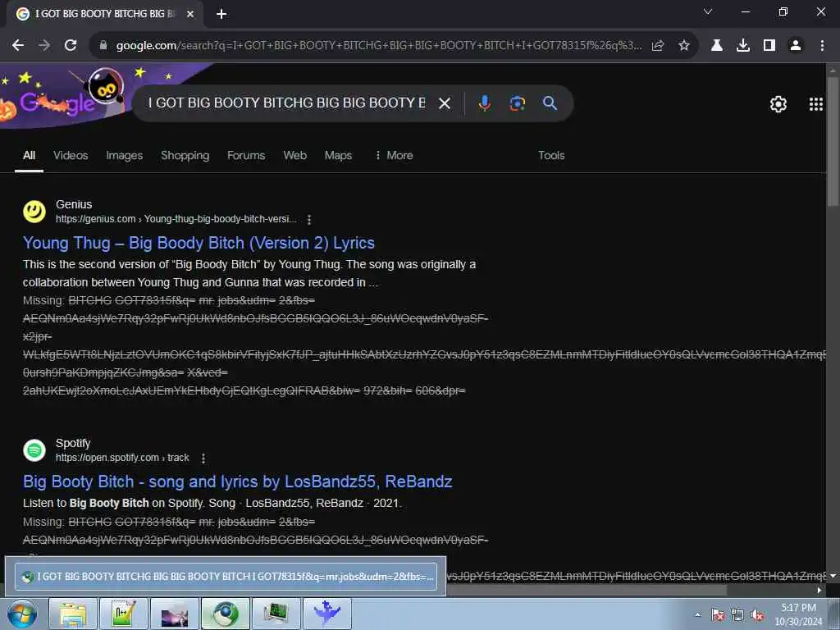Image resolution: width=840 pixels, height=630 pixels.
Task: Open the Google apps grid
Action: click(x=815, y=104)
